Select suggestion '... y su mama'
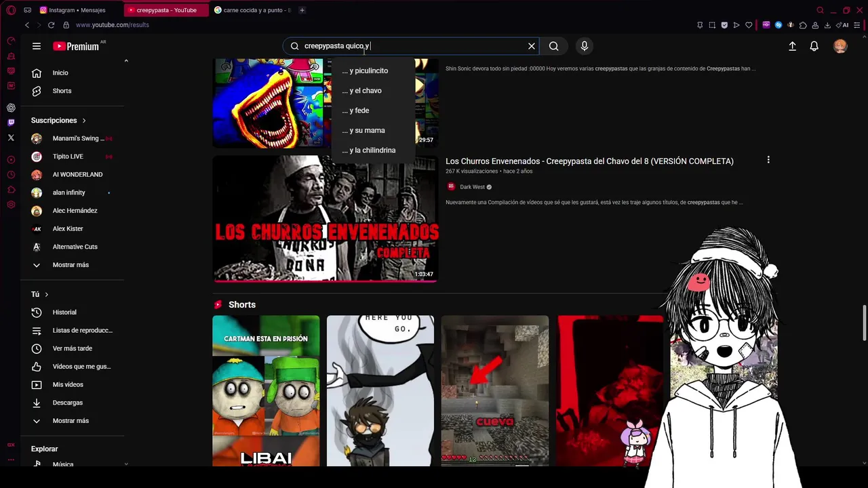This screenshot has width=868, height=488. point(373,130)
